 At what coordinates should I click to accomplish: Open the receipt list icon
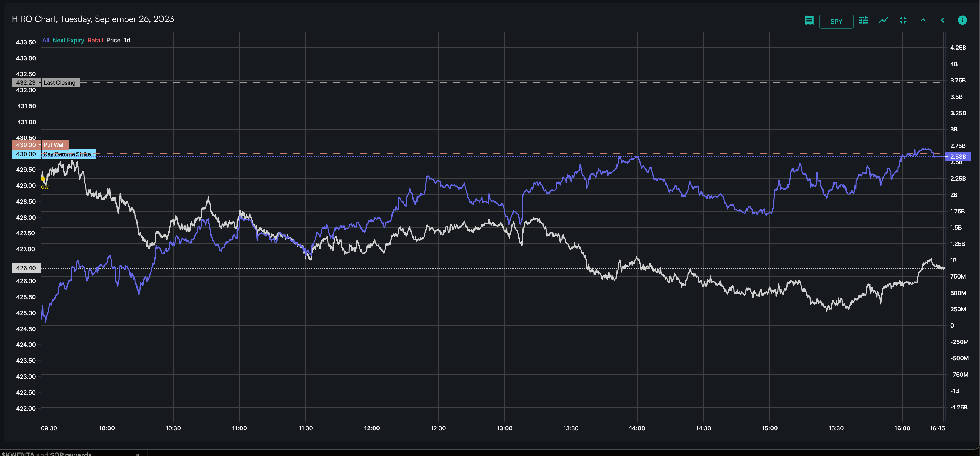coord(809,21)
